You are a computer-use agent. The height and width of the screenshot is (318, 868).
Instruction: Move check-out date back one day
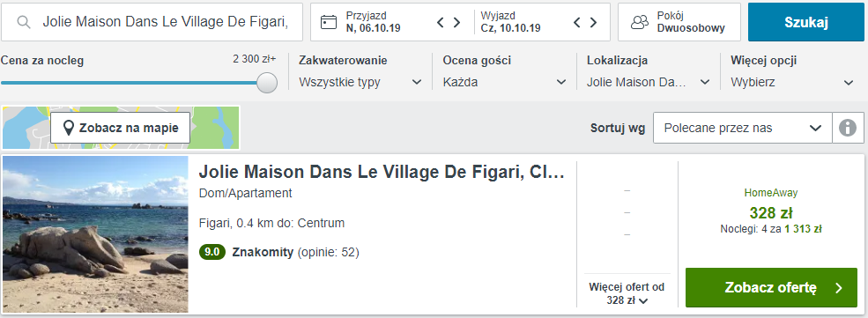click(x=577, y=22)
